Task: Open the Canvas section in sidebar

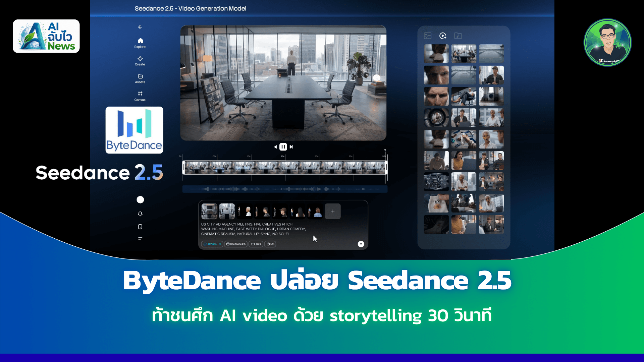Action: (140, 96)
